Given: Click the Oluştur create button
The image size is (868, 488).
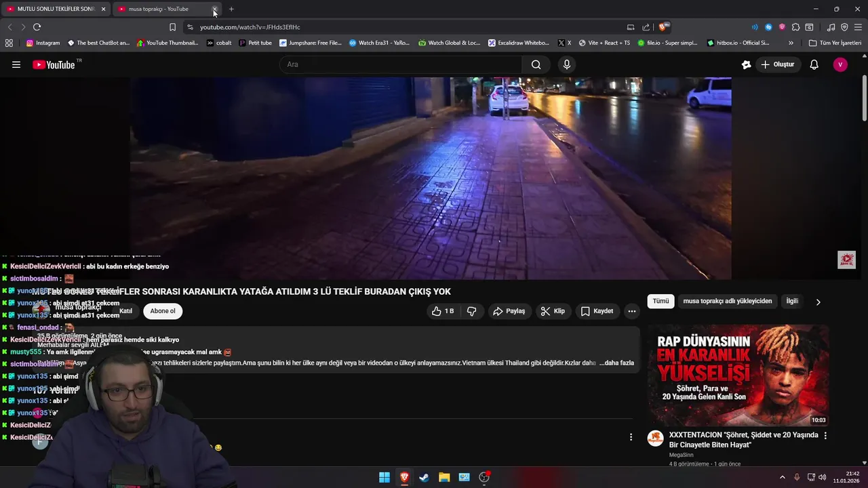Looking at the screenshot, I should click(777, 64).
